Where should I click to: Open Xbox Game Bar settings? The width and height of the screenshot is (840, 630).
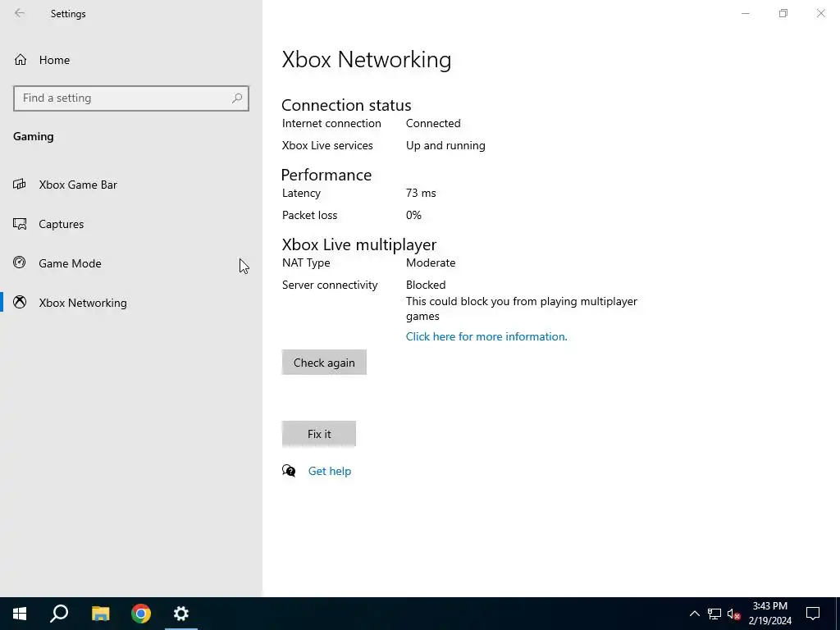click(131, 185)
